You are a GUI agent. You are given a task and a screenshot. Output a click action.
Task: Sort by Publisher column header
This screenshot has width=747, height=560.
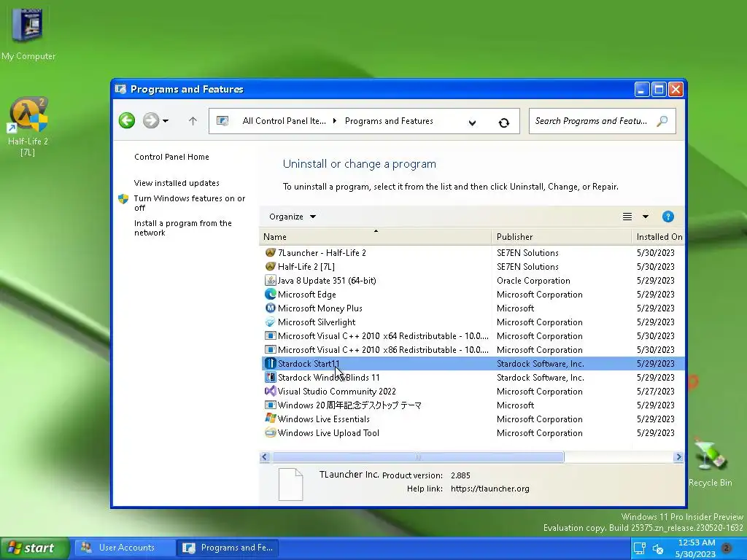(x=561, y=237)
